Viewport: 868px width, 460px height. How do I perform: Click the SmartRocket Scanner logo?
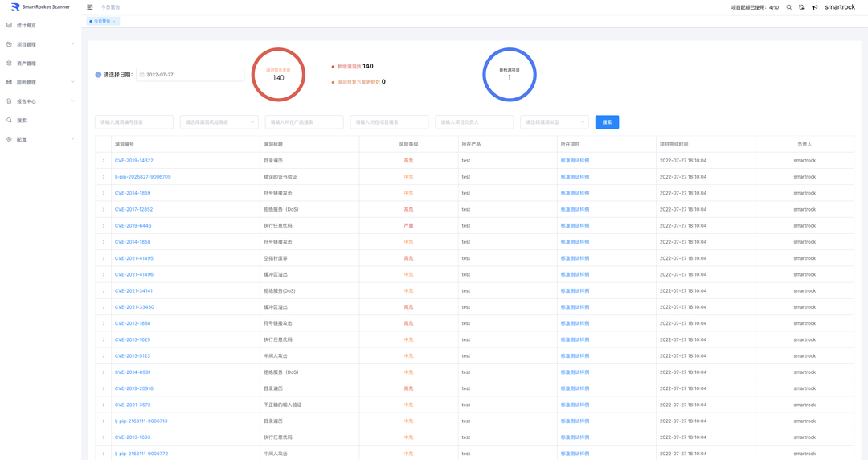40,7
